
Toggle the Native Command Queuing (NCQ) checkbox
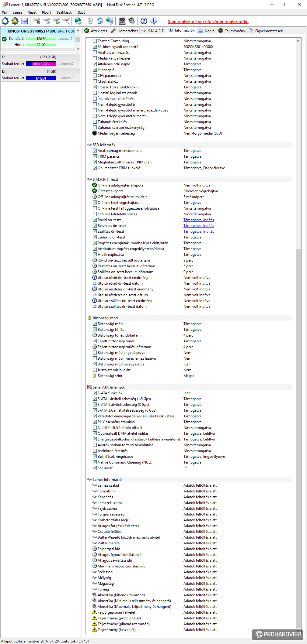95,462
